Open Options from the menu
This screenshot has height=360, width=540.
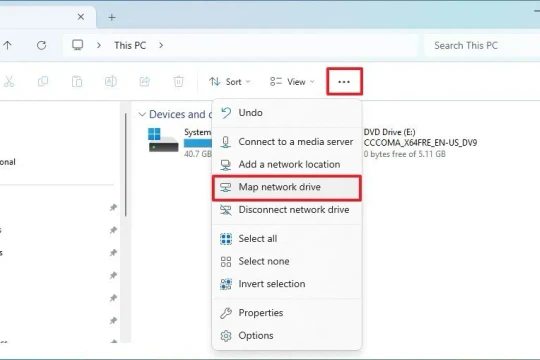pyautogui.click(x=287, y=336)
